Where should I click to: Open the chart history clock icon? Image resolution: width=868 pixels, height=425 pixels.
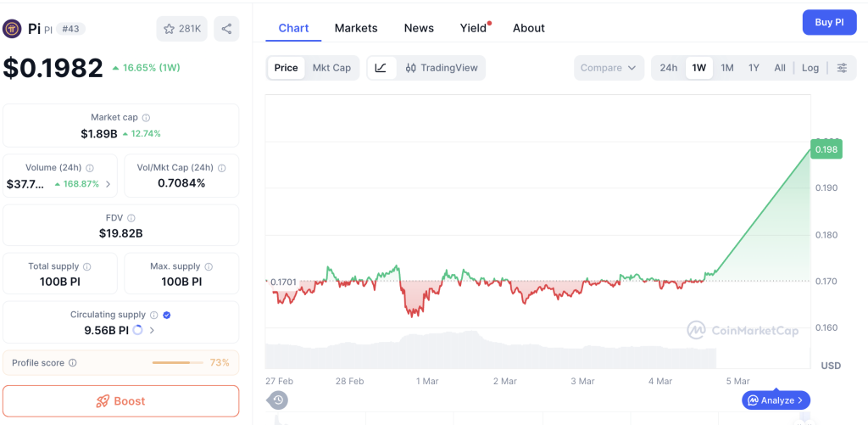(278, 400)
